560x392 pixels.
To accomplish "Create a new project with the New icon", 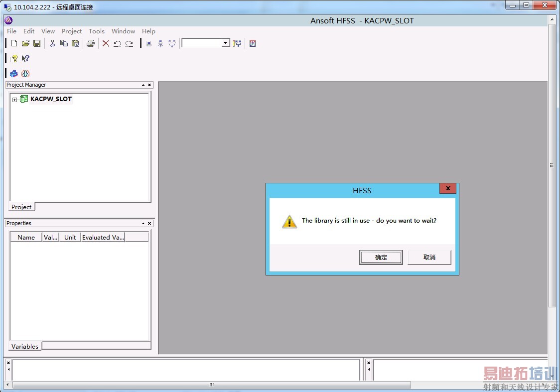I will coord(14,43).
